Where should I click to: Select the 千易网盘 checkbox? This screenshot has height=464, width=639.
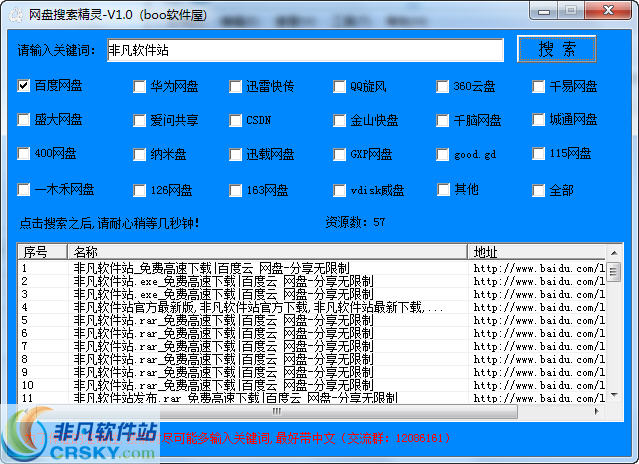538,86
